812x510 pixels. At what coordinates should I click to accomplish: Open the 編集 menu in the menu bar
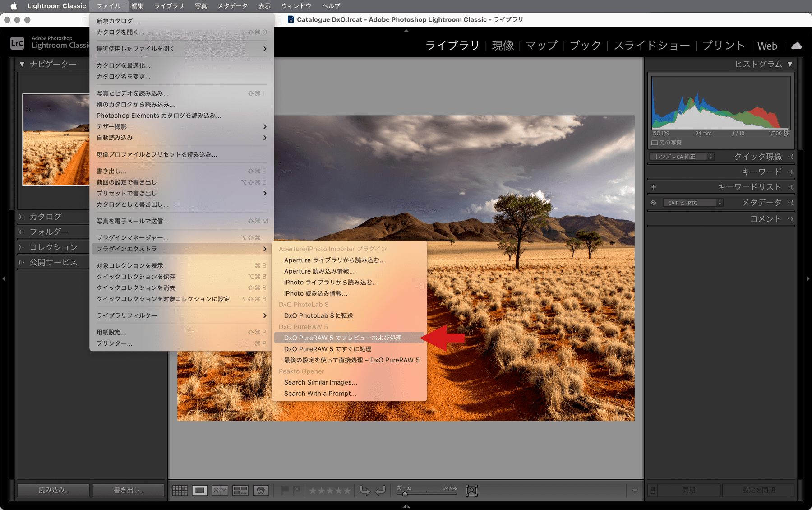coord(138,6)
